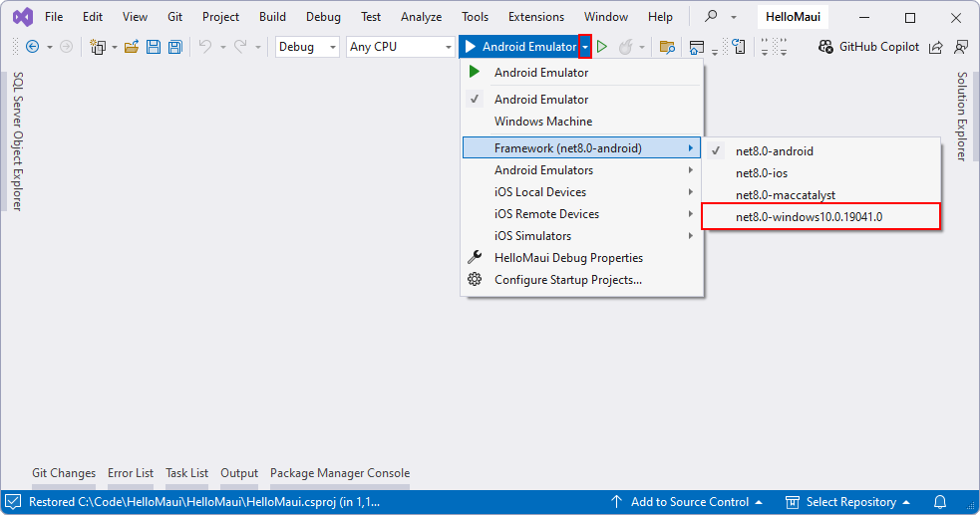
Task: Open file with the folder icon
Action: click(x=132, y=47)
